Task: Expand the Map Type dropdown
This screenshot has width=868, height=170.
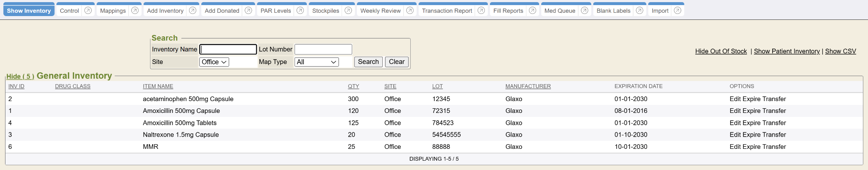Action: tap(317, 62)
